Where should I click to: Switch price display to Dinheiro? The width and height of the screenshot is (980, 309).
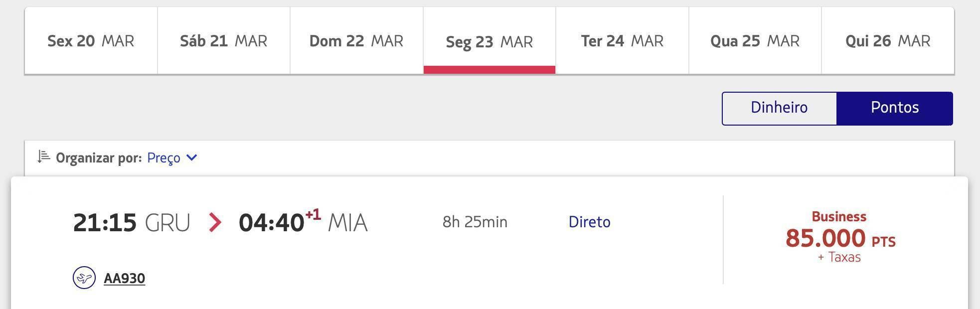(779, 108)
